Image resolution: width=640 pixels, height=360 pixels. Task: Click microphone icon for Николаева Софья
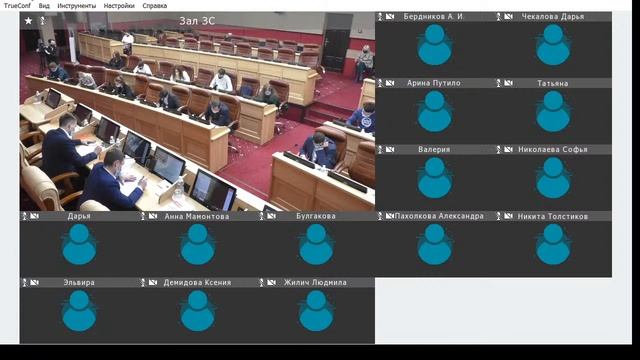(498, 150)
